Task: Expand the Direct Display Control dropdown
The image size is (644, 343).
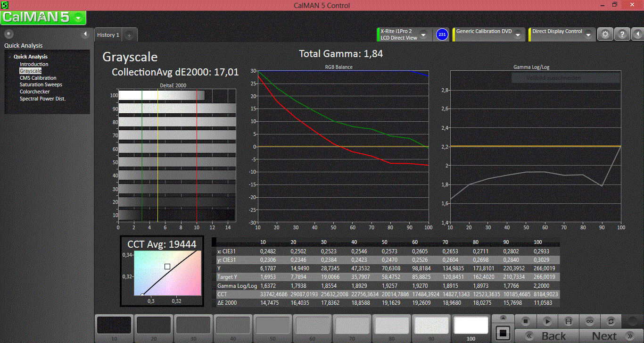Action: (x=588, y=35)
